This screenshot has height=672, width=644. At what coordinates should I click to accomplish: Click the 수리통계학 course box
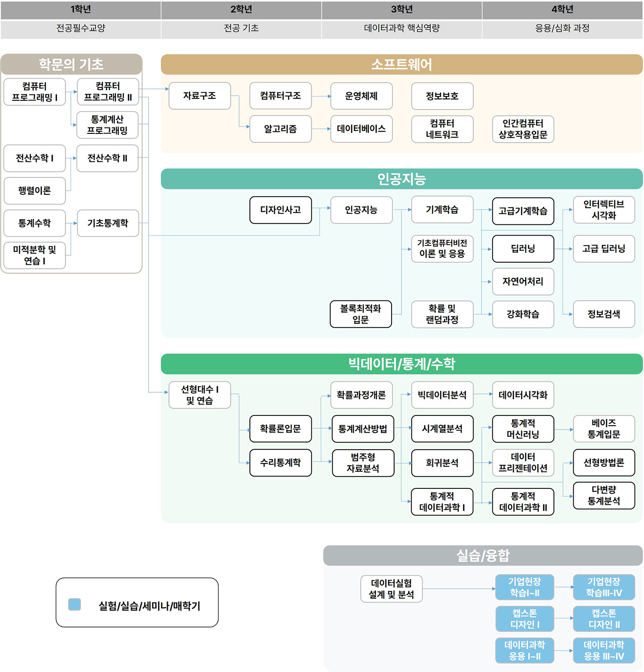pyautogui.click(x=281, y=463)
